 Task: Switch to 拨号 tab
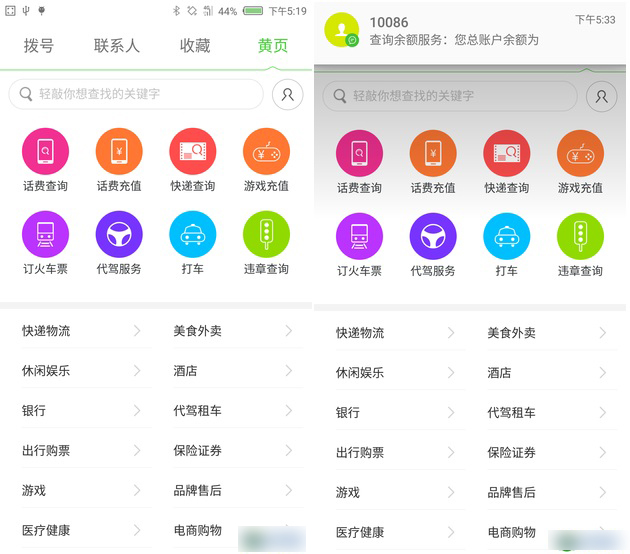pyautogui.click(x=39, y=45)
